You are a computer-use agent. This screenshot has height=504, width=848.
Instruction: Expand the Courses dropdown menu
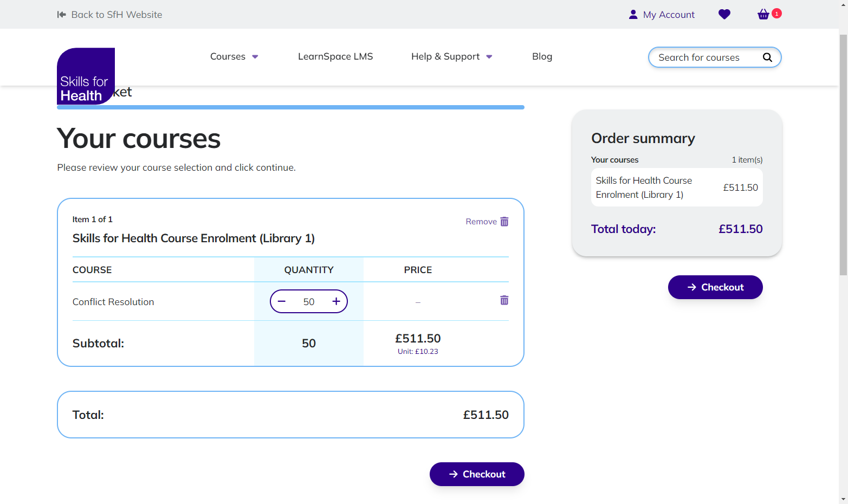(234, 56)
